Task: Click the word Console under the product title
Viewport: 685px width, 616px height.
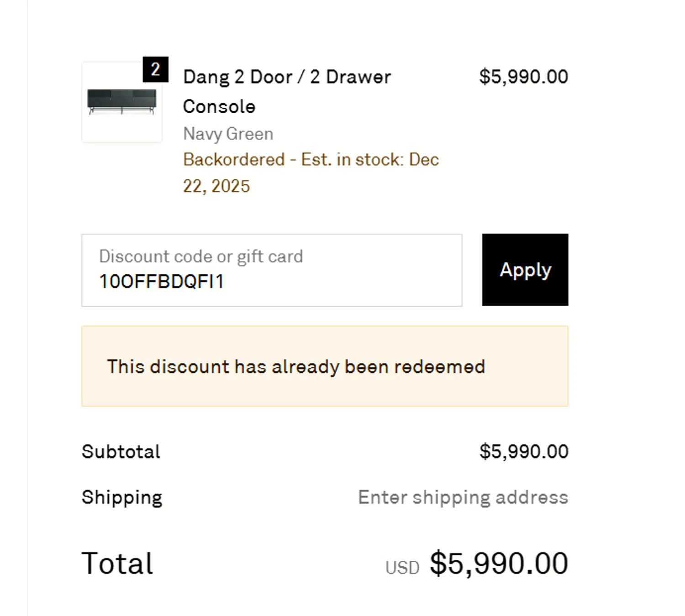Action: coord(219,107)
